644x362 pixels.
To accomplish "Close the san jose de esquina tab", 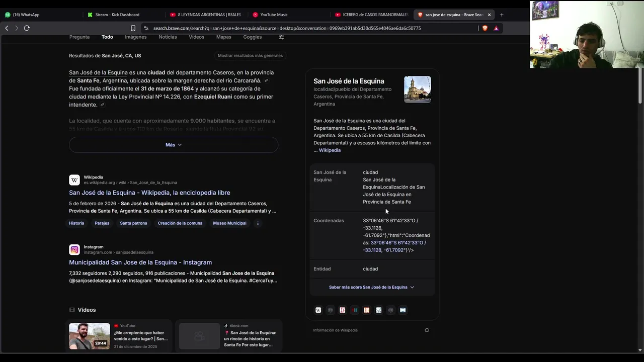I will point(489,15).
